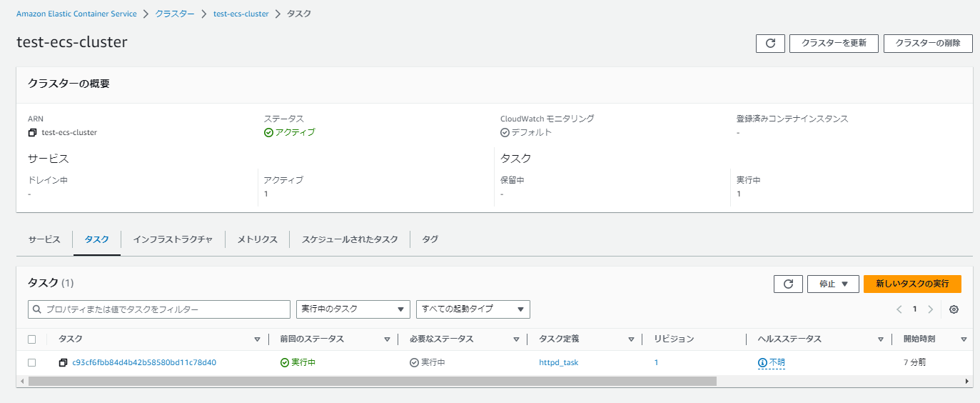Click the cluster refresh icon button
This screenshot has height=403, width=980.
[x=770, y=43]
